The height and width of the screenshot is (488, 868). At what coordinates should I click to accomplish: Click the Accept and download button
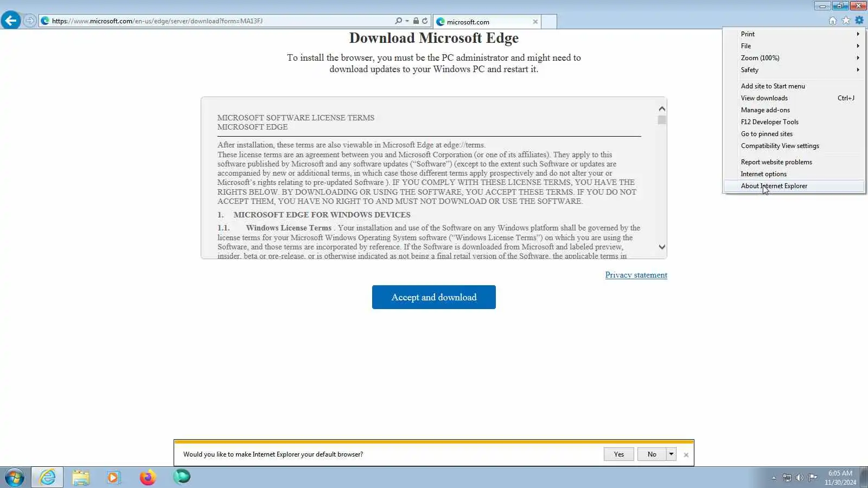pos(434,297)
